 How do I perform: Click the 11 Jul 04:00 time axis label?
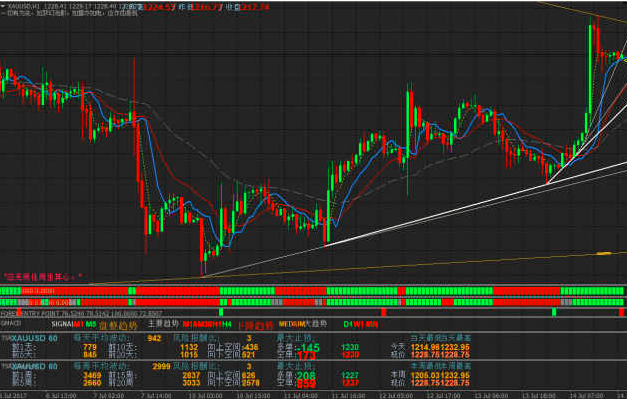pos(300,395)
